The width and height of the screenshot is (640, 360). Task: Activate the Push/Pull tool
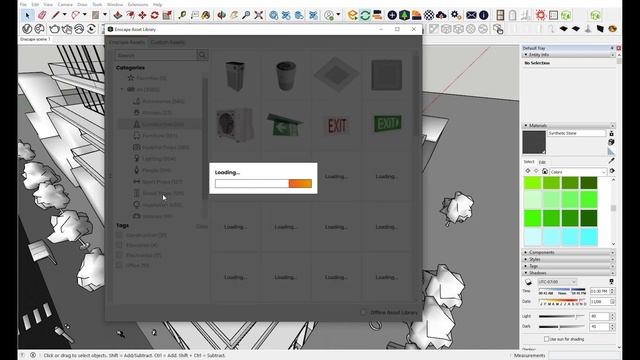click(118, 16)
